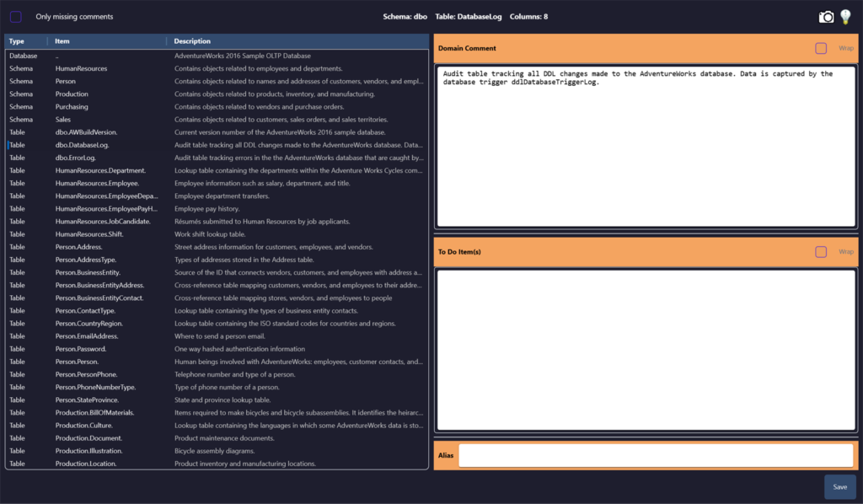Select the Purchasing schema row

[x=217, y=107]
